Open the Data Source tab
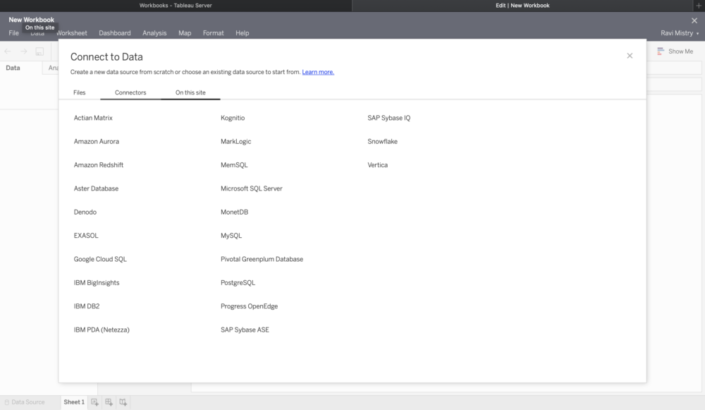705x410 pixels. 25,402
